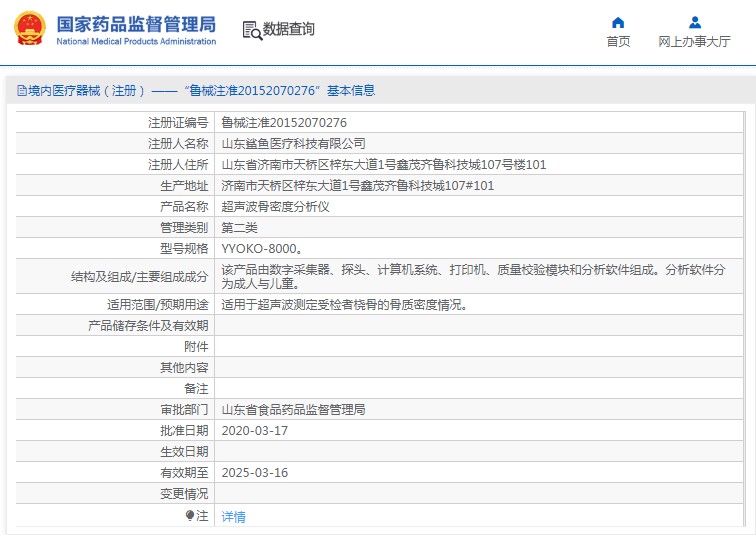The image size is (756, 535).
Task: Click 国家药品监督管理局 site title
Action: [x=136, y=24]
